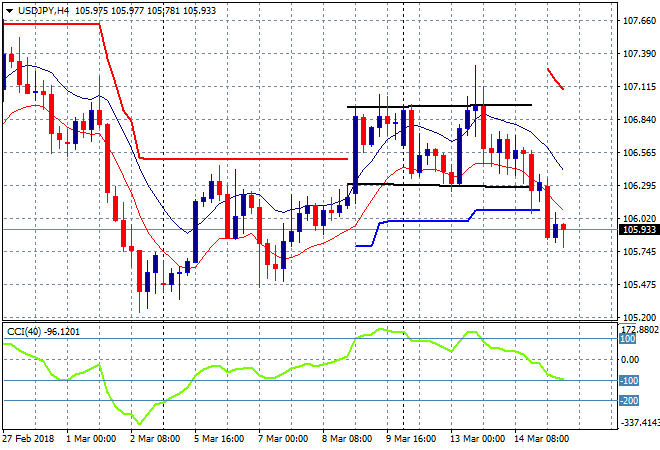Select the USDJPY,H4 chart title text
This screenshot has height=450, width=660.
pyautogui.click(x=43, y=11)
